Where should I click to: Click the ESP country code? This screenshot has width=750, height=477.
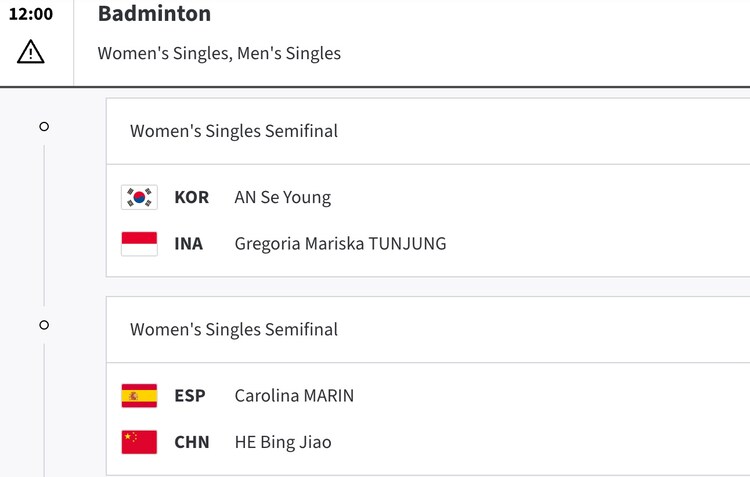pos(189,395)
